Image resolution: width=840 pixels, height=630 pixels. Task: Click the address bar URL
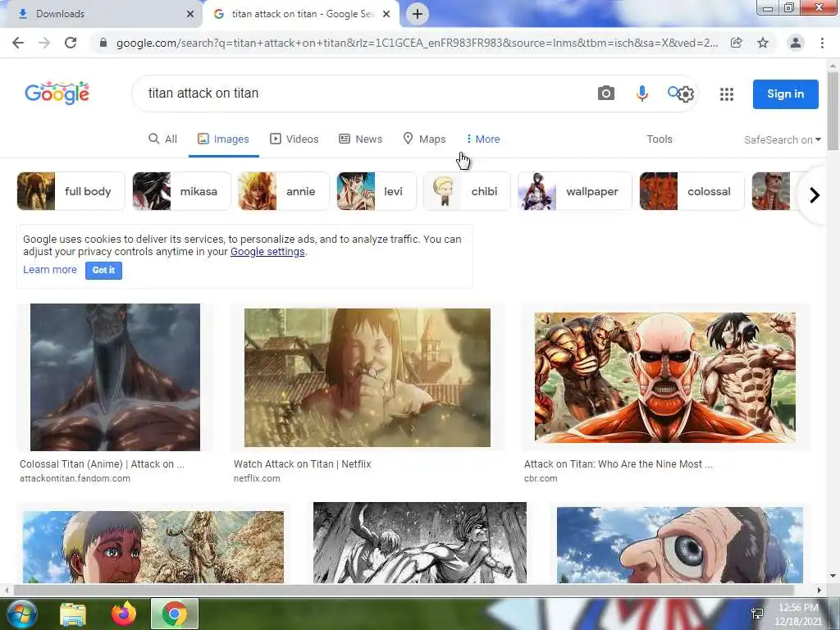(417, 43)
